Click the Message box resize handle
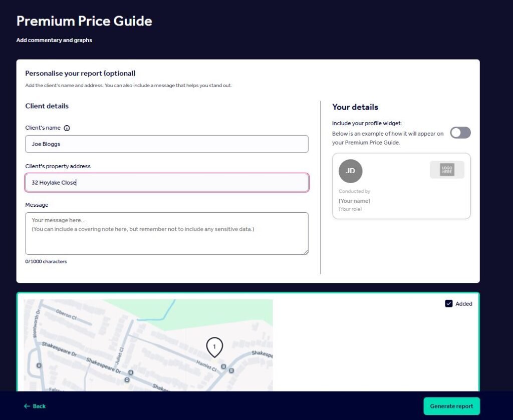The width and height of the screenshot is (513, 420). coord(306,252)
